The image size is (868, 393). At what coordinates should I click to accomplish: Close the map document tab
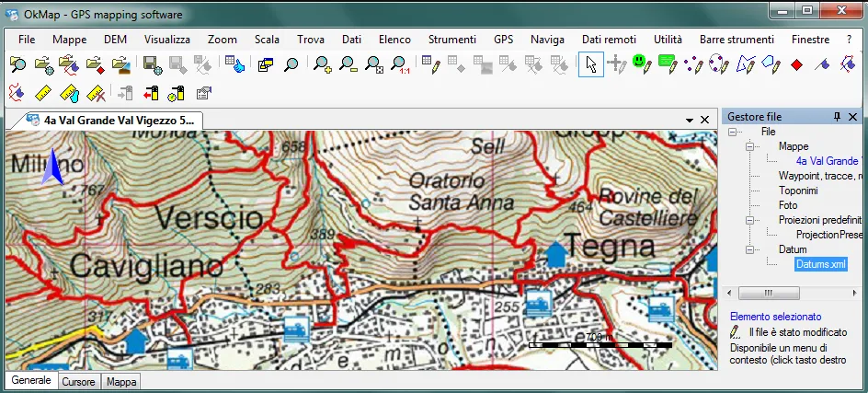(x=704, y=120)
